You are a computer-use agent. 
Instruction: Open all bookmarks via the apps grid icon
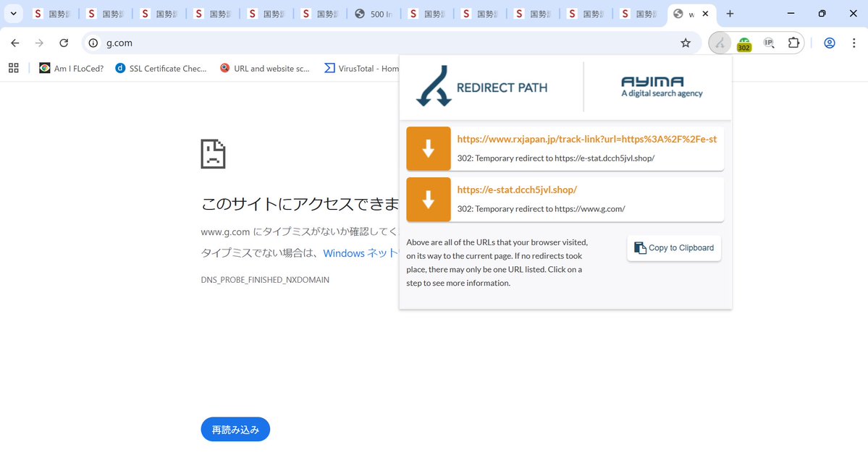[13, 67]
